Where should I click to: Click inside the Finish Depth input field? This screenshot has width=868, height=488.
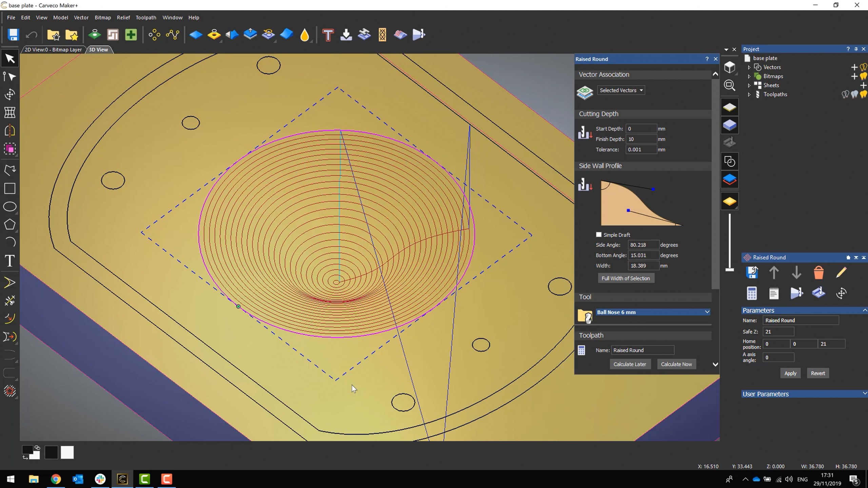point(642,139)
